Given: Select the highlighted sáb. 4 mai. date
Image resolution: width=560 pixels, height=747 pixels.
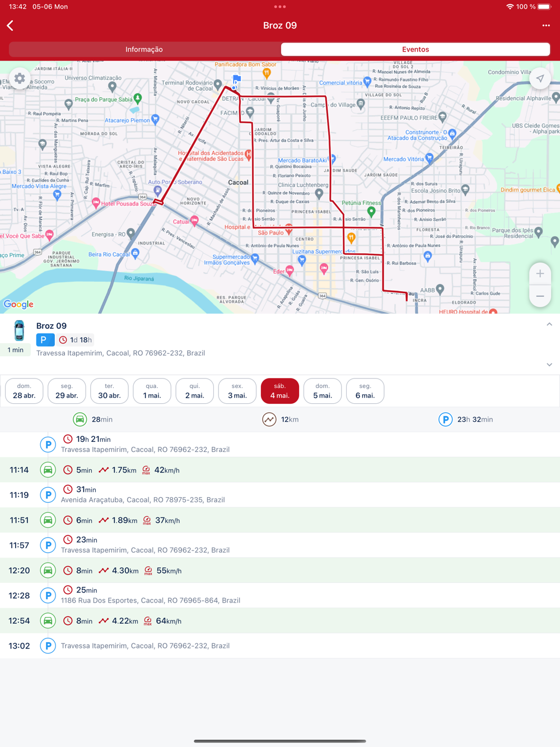Looking at the screenshot, I should coord(279,391).
